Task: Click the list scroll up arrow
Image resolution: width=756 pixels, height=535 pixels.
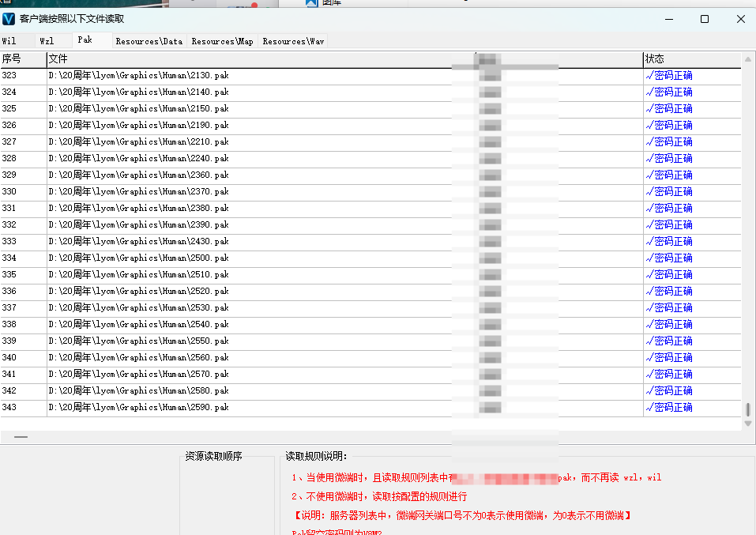Action: point(748,59)
